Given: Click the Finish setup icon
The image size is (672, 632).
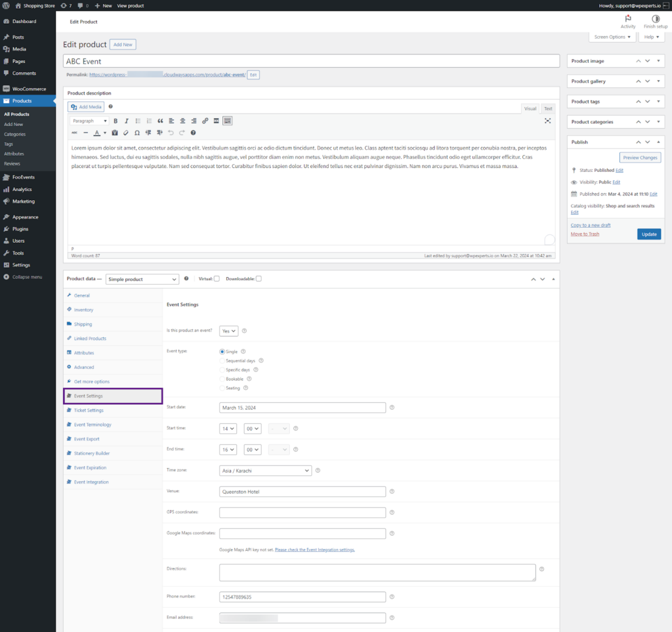Looking at the screenshot, I should (x=656, y=18).
